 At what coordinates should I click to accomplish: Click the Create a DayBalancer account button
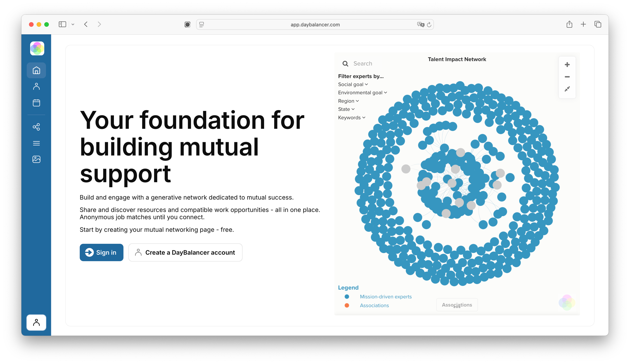coord(185,252)
